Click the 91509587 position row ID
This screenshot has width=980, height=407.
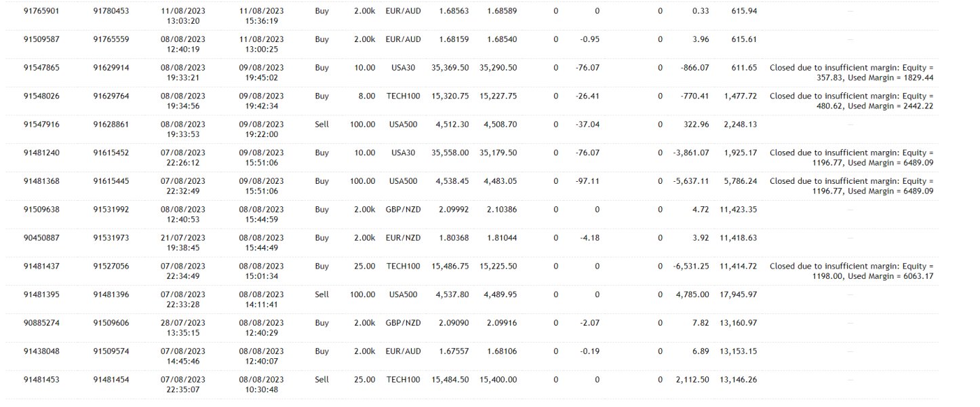click(41, 39)
